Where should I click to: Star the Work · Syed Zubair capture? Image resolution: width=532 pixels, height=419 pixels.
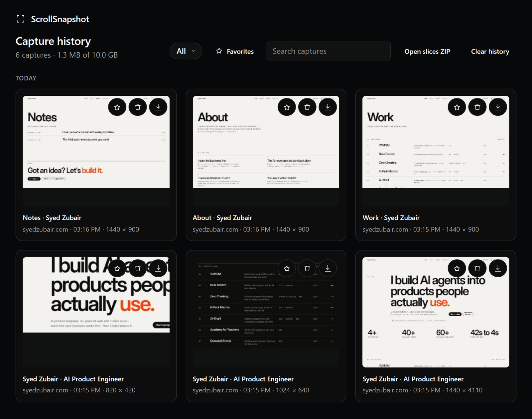(x=457, y=107)
